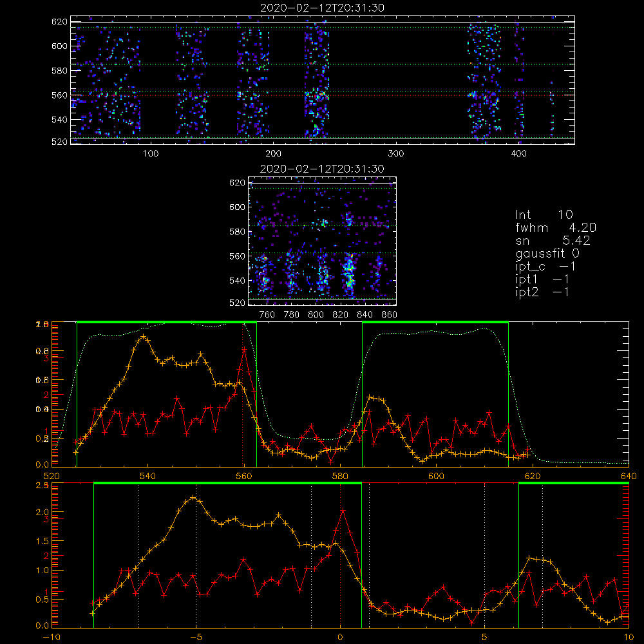Screen dimensions: 644x644
Task: Select the 'Int 10' readout text
Action: click(544, 214)
